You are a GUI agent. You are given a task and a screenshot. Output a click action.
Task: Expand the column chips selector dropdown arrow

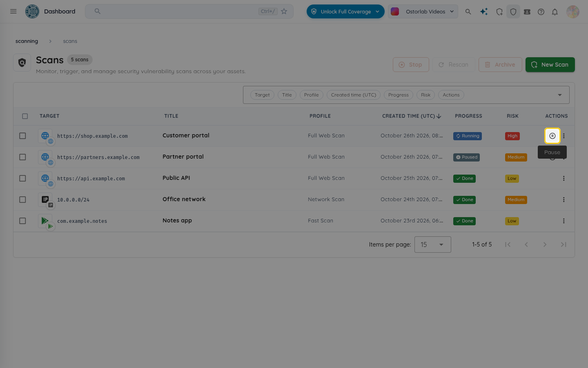click(560, 95)
